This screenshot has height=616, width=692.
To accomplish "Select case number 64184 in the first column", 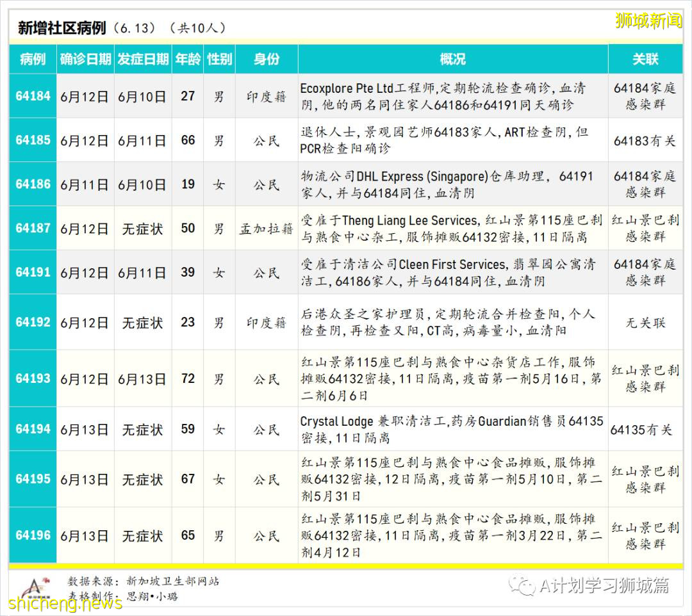I will pos(32,97).
